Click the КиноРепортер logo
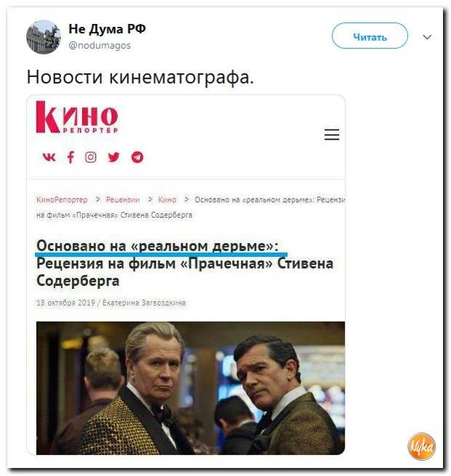The width and height of the screenshot is (451, 476). coord(77,117)
